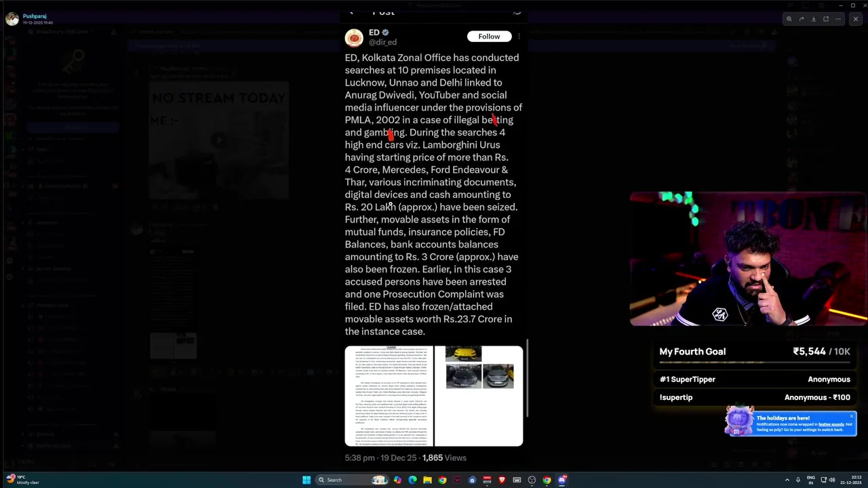Screen dimensions: 868x488
Task: Click the #1 SuperTipper label
Action: [687, 380]
